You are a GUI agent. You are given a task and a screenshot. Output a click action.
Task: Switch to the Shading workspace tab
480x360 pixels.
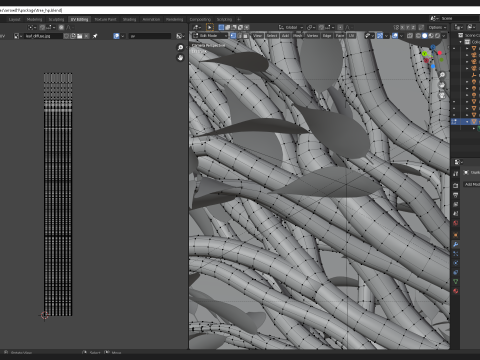pos(129,19)
